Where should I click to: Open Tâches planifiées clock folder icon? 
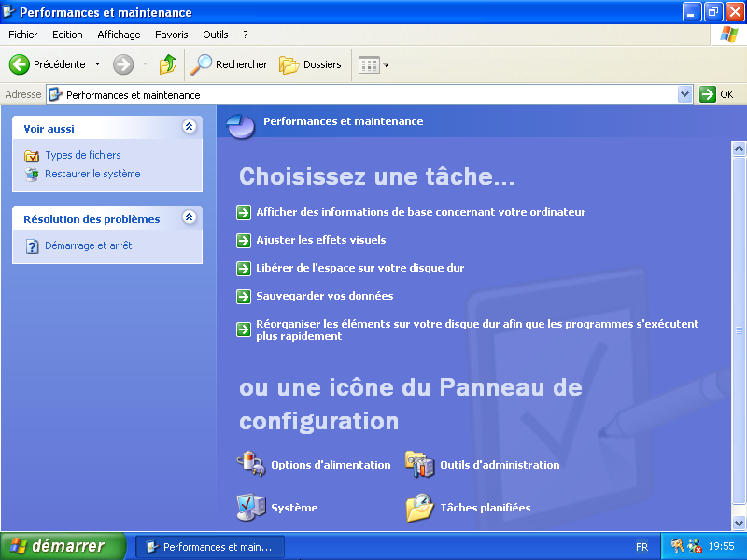pos(419,507)
